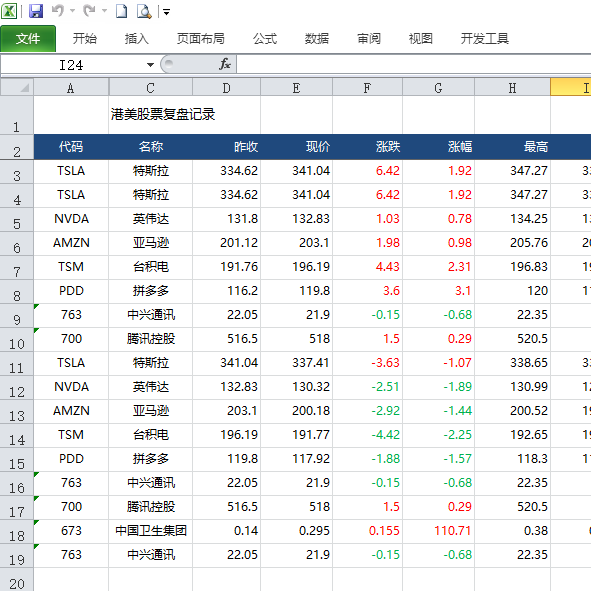Viewport: 591px width, 591px height.
Task: Select the 337.41 现价 cell
Action: (x=296, y=363)
